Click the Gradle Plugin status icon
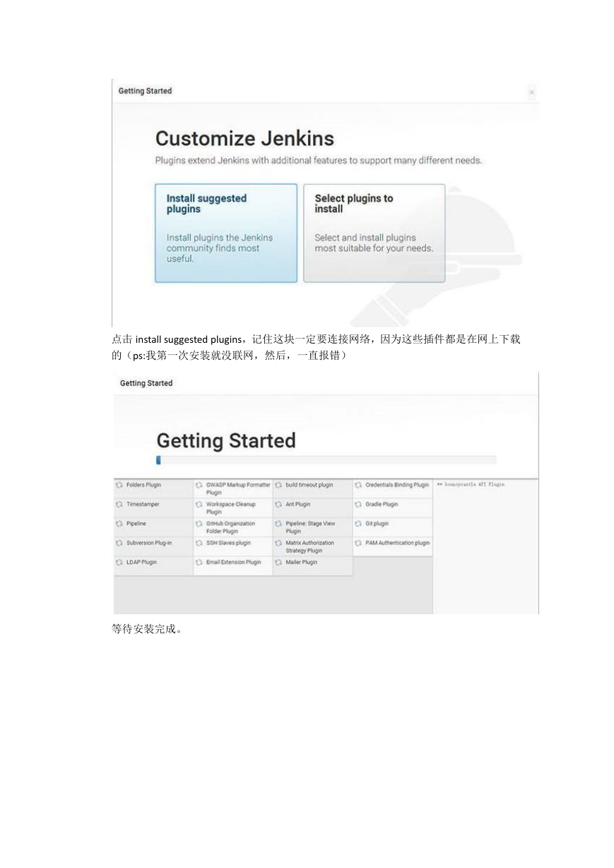Viewport: 614px width, 868px height. pos(358,505)
